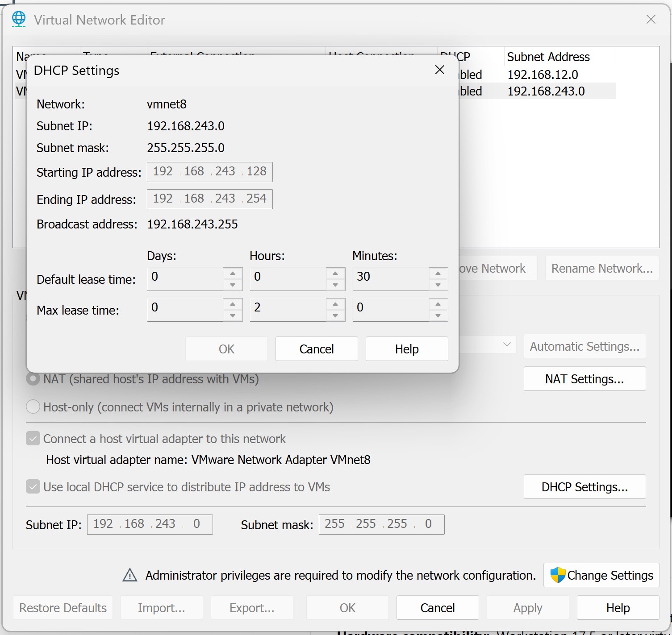Decrease Max lease time Days value
Viewport: 672px width, 635px height.
point(233,316)
